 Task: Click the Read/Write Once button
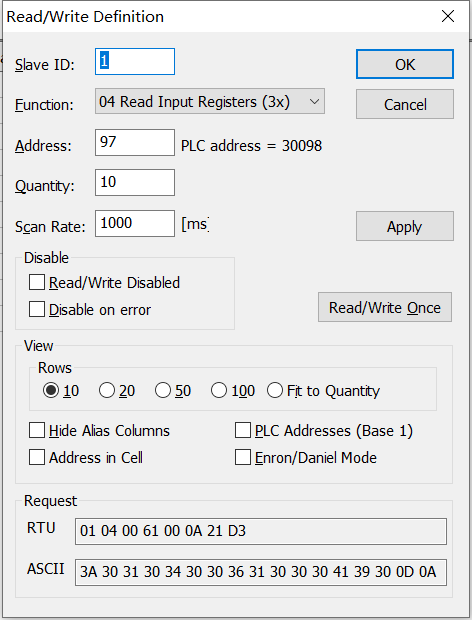pos(385,307)
